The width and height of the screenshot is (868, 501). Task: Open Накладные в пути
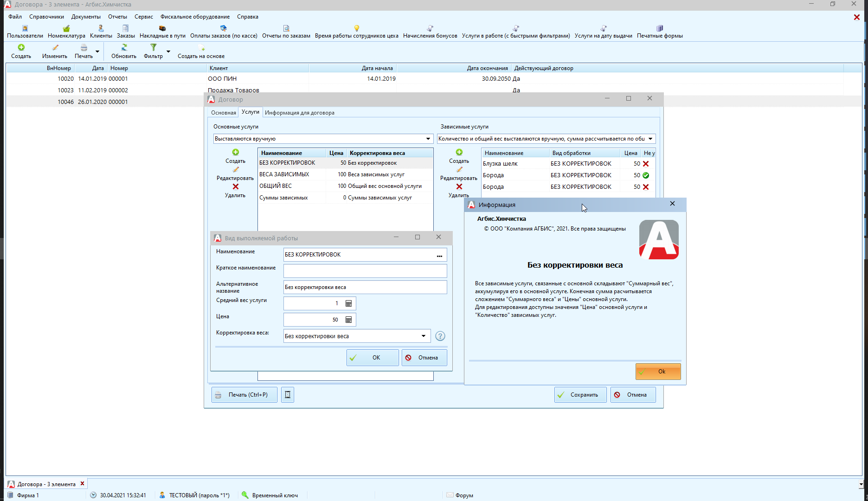[162, 32]
